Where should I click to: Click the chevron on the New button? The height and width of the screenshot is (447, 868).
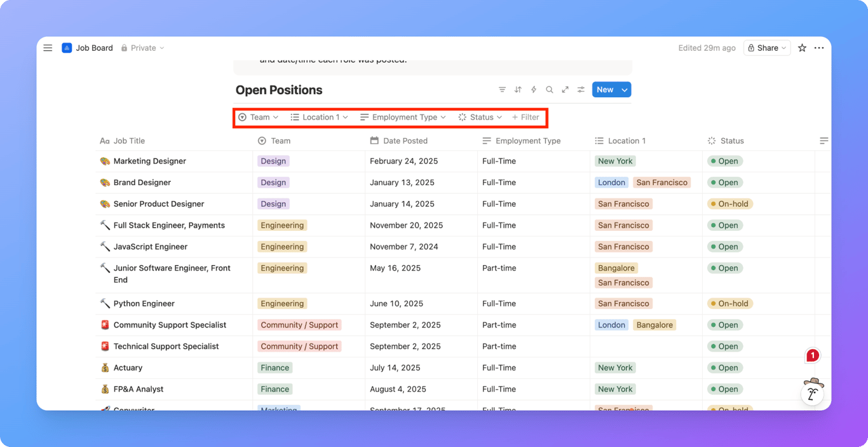(623, 90)
